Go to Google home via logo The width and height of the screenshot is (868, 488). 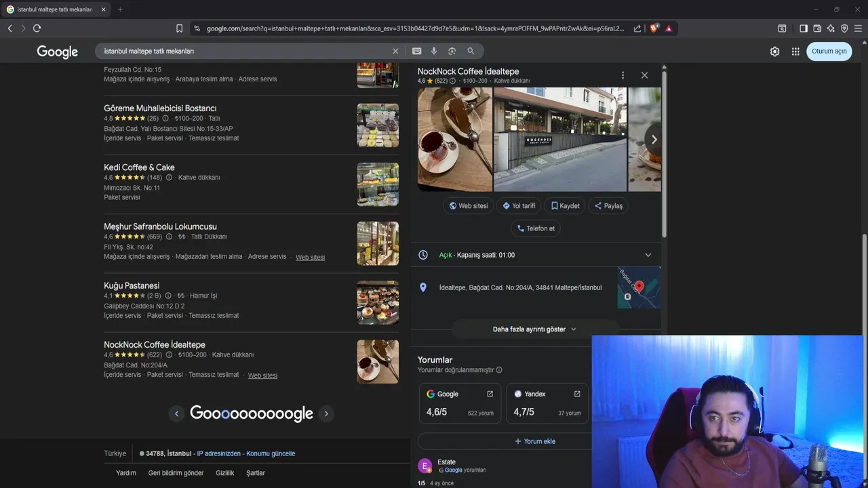tap(58, 52)
